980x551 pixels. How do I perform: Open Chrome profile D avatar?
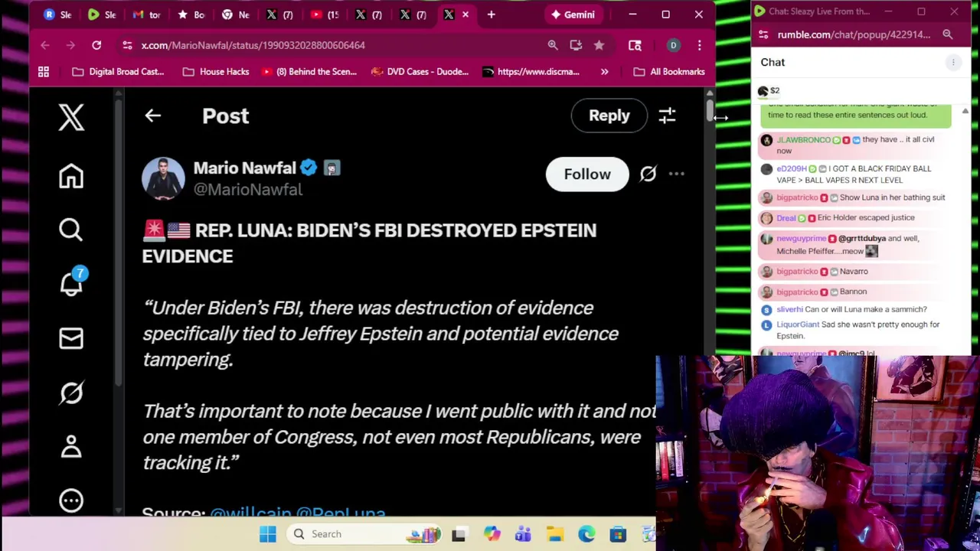tap(673, 45)
